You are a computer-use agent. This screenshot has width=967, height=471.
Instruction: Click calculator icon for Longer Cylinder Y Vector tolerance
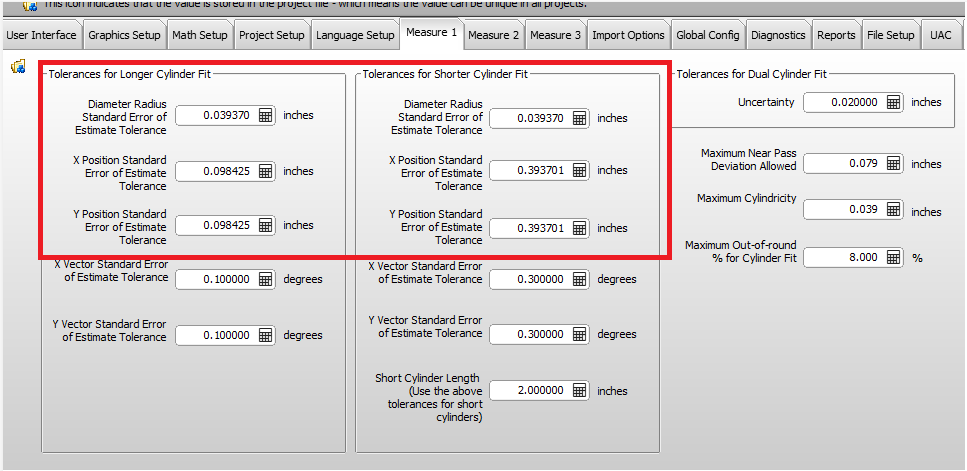click(266, 335)
